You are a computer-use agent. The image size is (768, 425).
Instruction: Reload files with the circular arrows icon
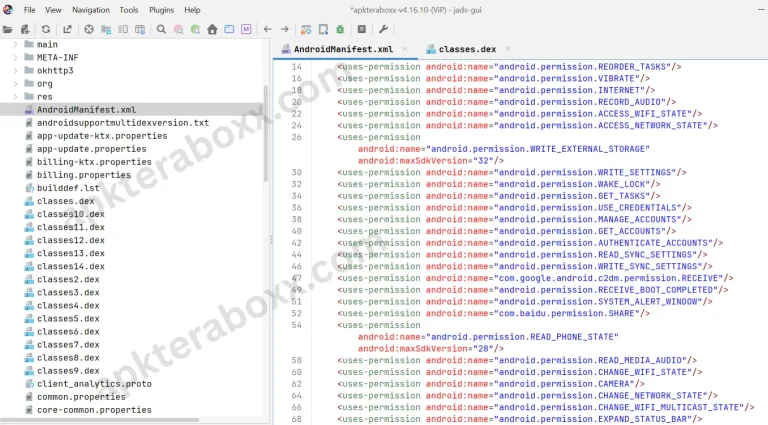pyautogui.click(x=46, y=29)
